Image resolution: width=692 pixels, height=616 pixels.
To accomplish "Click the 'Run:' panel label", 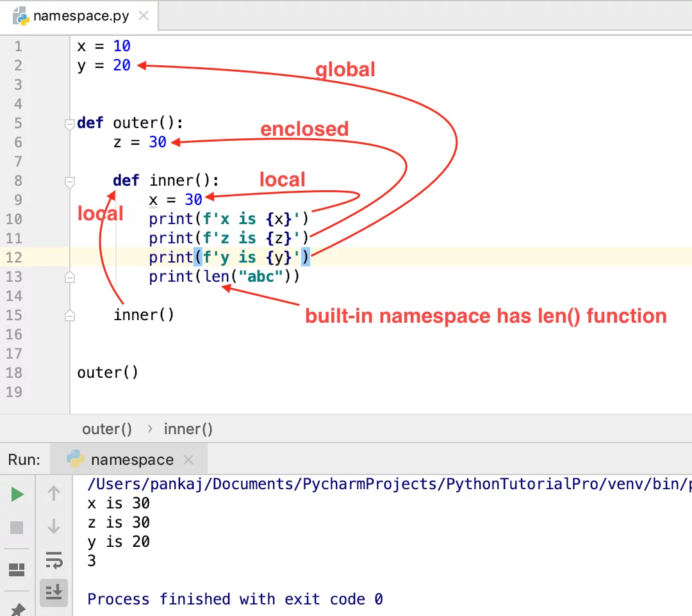I will (x=24, y=460).
